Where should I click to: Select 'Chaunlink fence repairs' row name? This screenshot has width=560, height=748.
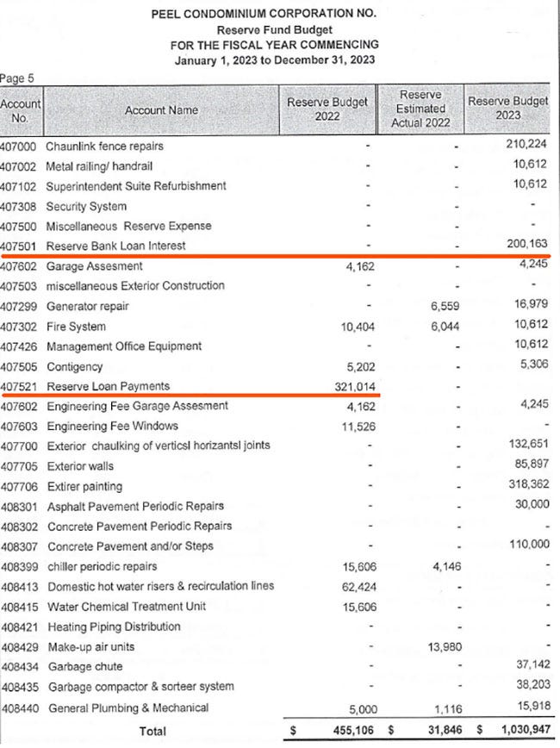pos(104,146)
